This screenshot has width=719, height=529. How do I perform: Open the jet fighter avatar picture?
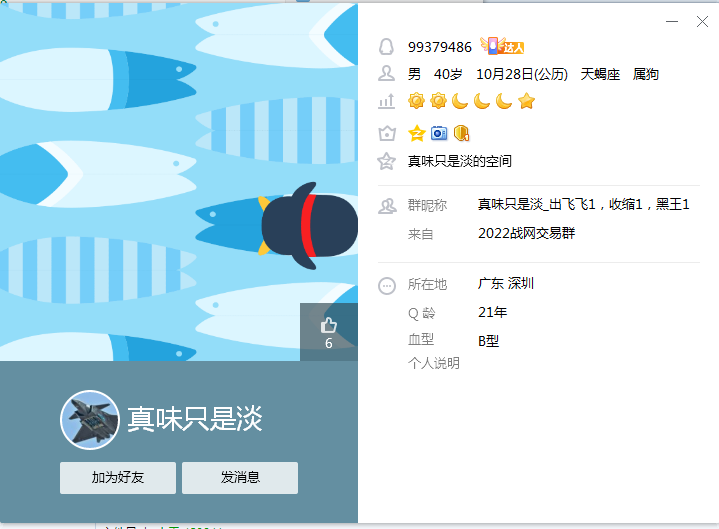[x=90, y=419]
